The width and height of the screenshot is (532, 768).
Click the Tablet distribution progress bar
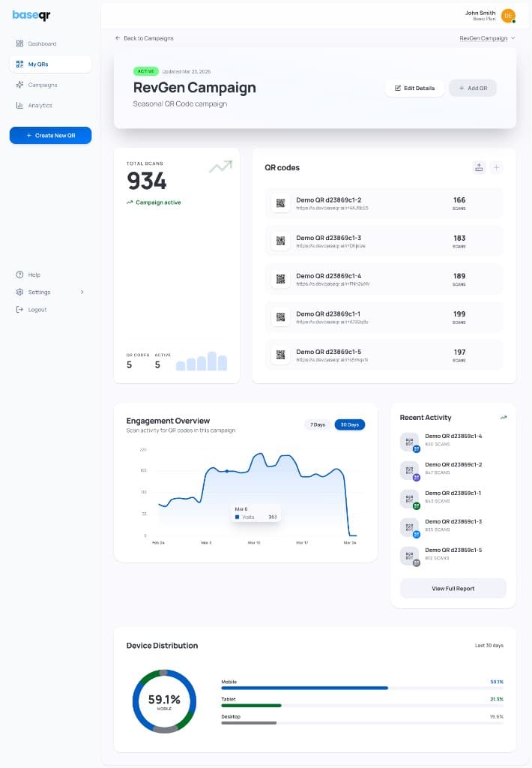click(x=362, y=705)
